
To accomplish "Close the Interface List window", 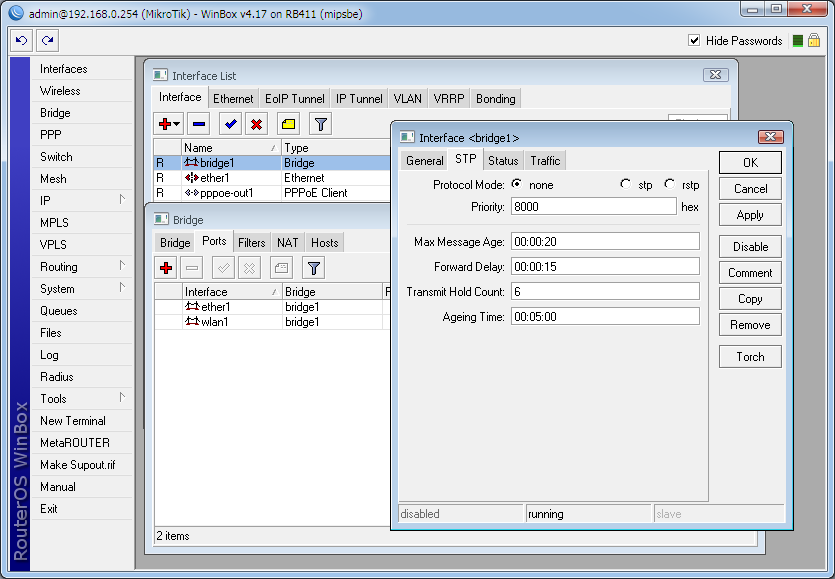I will click(x=715, y=75).
